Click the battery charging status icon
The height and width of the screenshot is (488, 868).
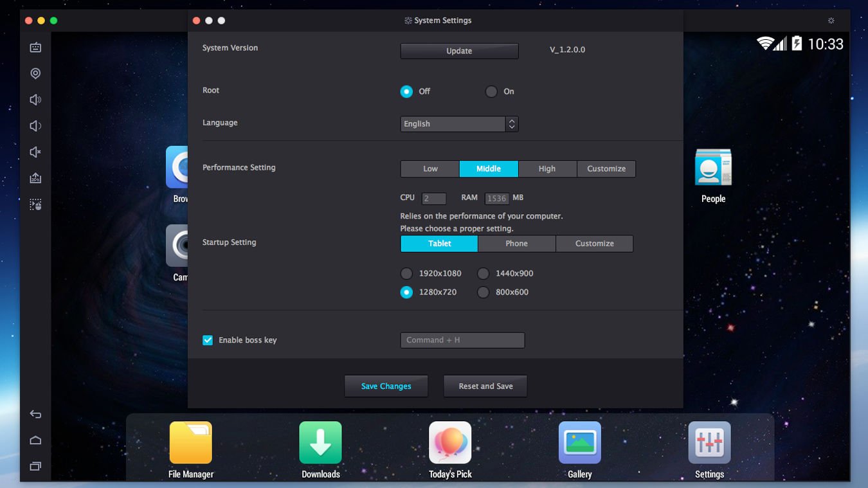(797, 44)
